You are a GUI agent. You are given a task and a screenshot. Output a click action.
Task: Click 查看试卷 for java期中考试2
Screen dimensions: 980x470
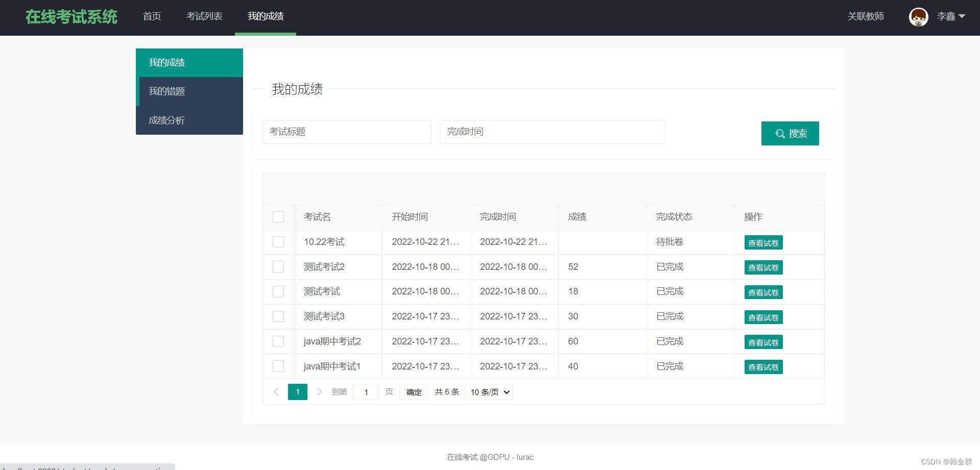click(x=763, y=342)
